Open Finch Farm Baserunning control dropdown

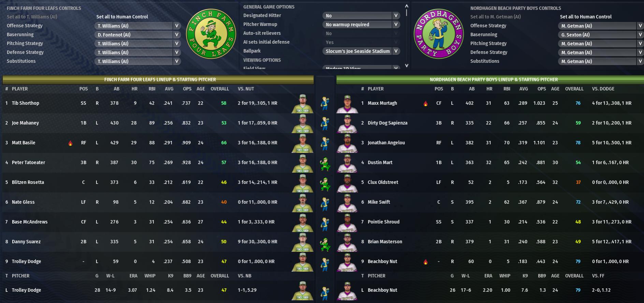pyautogui.click(x=137, y=35)
